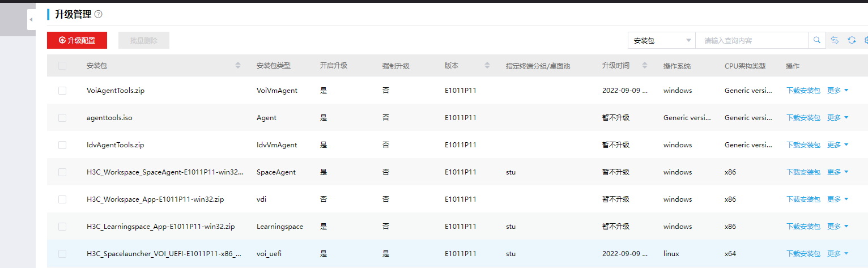Click the 操作系统 column header
This screenshot has width=868, height=268.
tap(677, 66)
